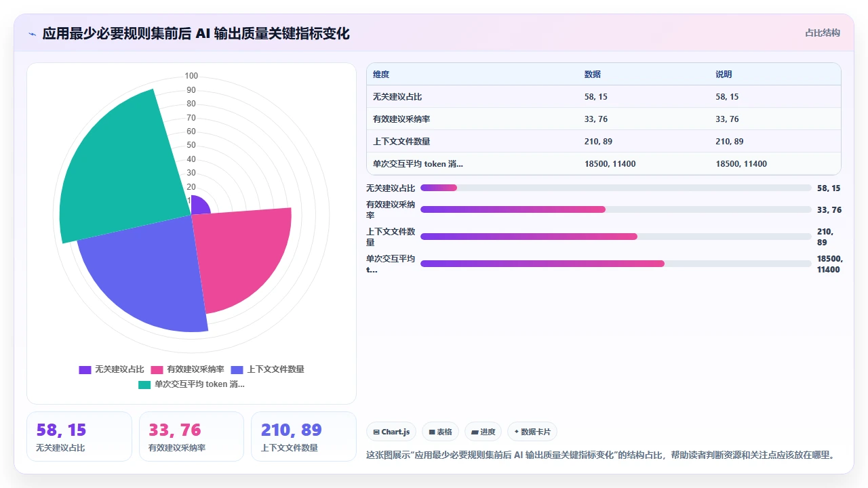The height and width of the screenshot is (488, 868).
Task: Click 33, 76 in the 数据 column
Action: point(596,119)
